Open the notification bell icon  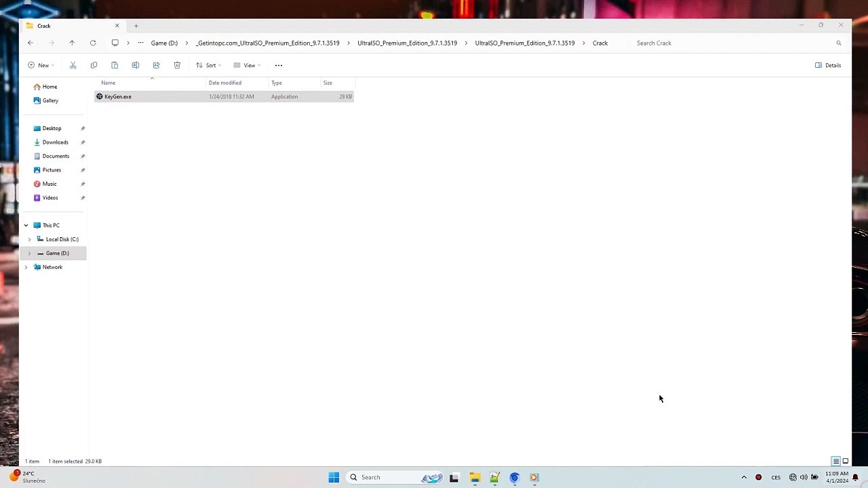click(x=856, y=477)
